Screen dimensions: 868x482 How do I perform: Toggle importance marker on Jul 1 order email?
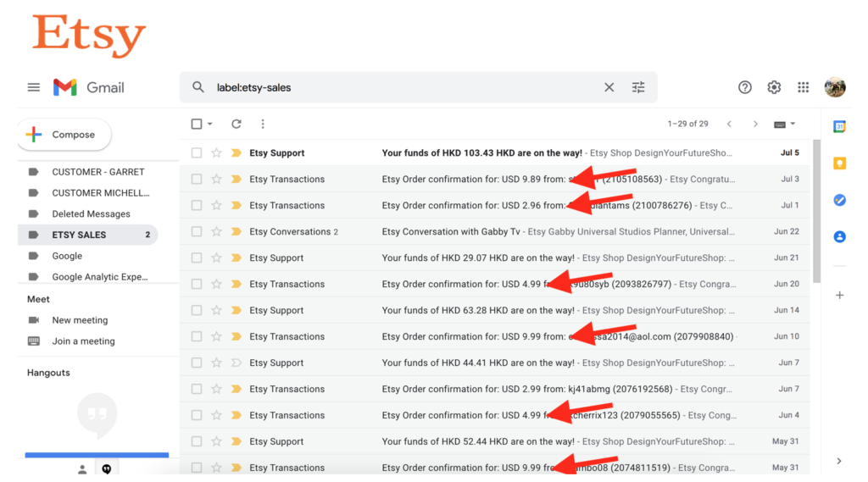coord(236,205)
